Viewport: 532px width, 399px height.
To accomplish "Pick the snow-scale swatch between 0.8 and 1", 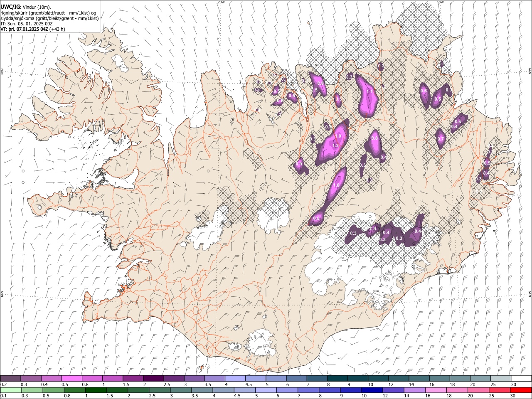I will pos(92,379).
